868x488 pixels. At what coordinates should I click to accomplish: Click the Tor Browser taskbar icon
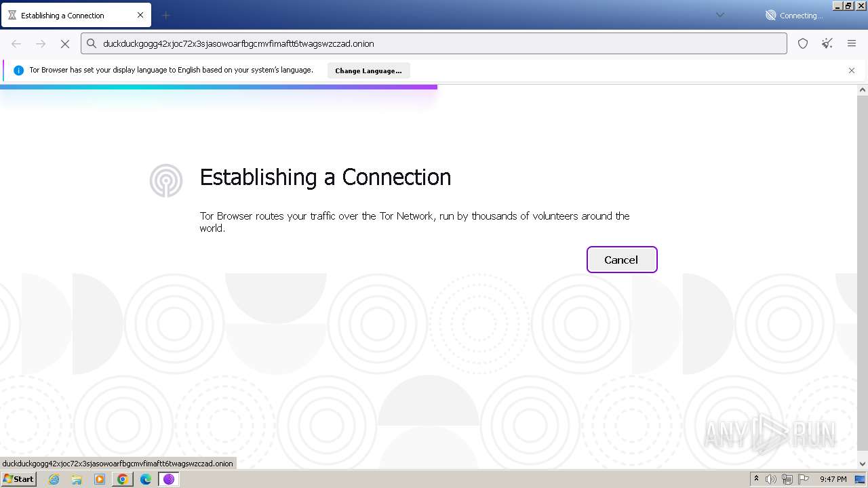click(x=169, y=479)
